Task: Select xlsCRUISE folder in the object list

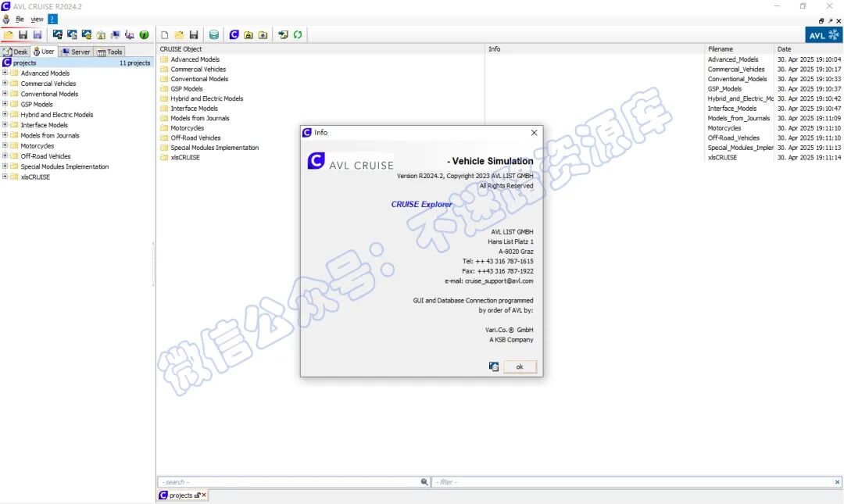Action: click(x=185, y=157)
